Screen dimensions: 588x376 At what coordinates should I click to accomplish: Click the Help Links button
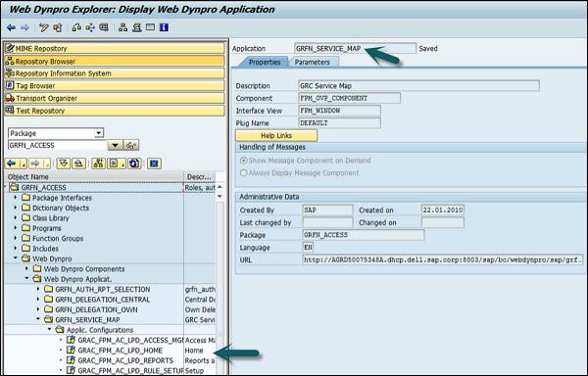[276, 135]
